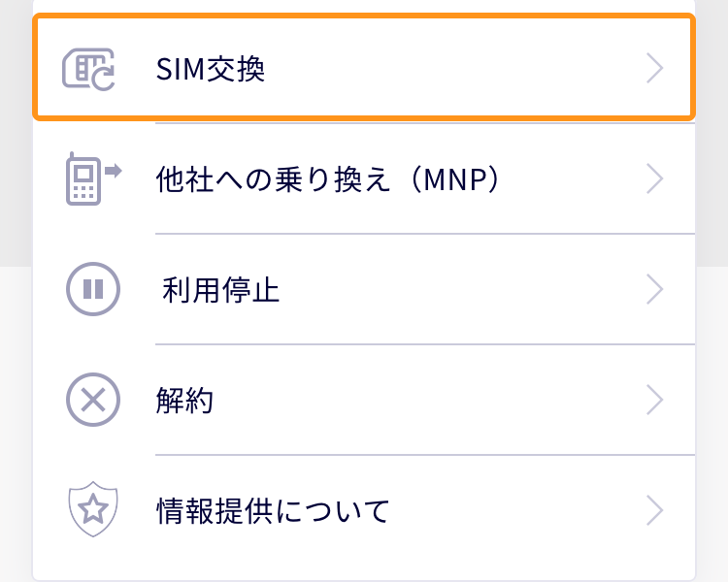Expand the chevron beside 情報提供について

pyautogui.click(x=654, y=510)
